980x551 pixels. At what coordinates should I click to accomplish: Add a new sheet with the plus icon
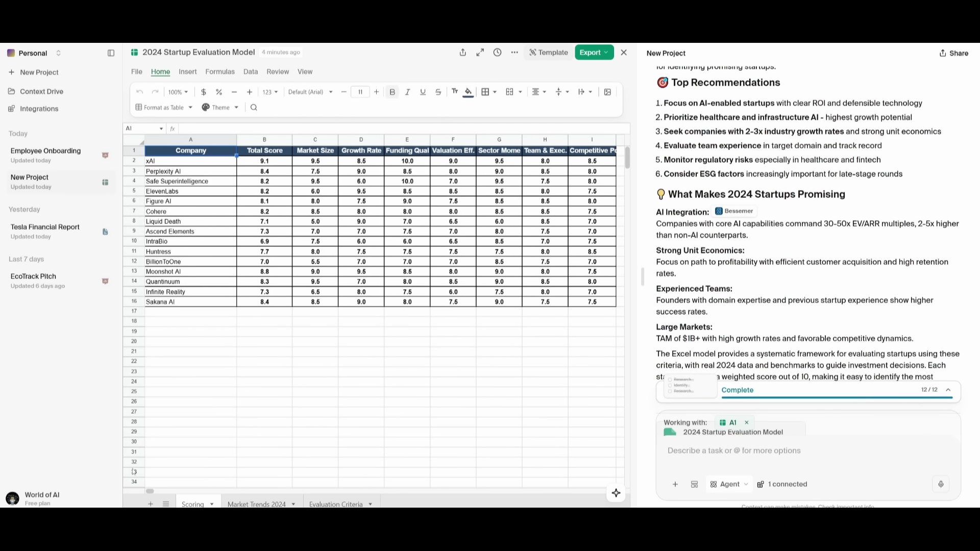(x=151, y=504)
